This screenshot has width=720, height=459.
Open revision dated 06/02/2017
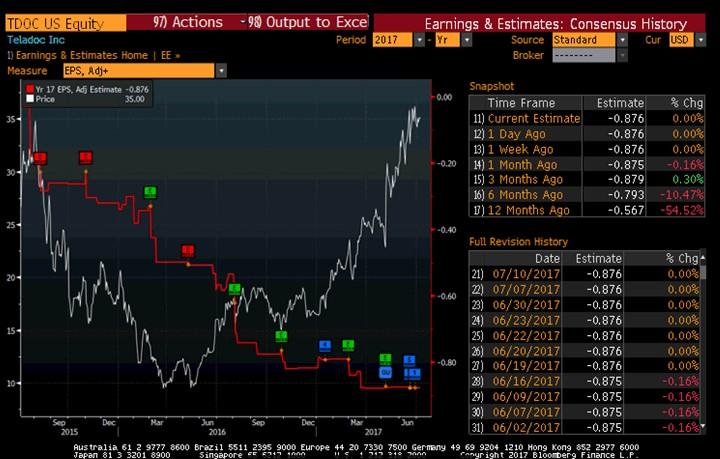pyautogui.click(x=584, y=427)
